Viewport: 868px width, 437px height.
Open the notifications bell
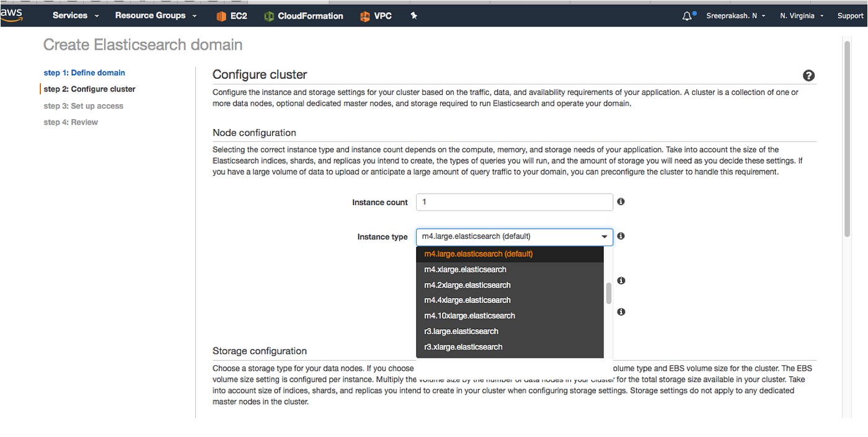tap(688, 15)
